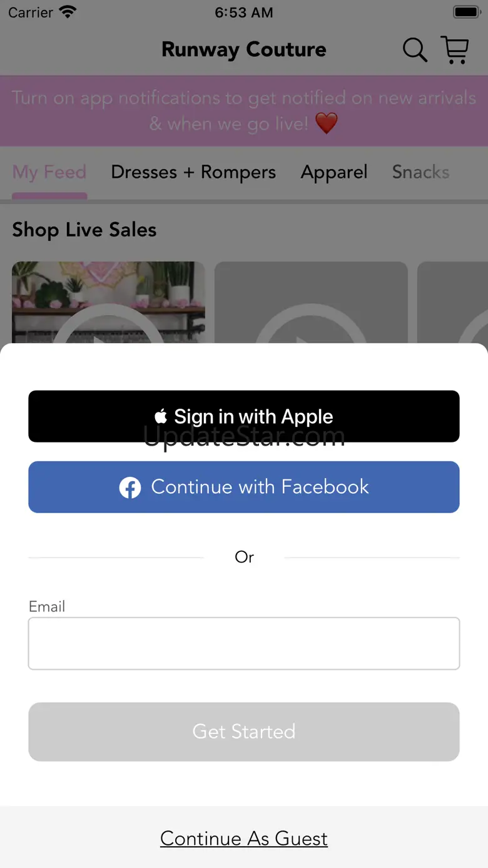Tap the pink app notifications banner
Viewport: 488px width, 868px height.
click(244, 111)
